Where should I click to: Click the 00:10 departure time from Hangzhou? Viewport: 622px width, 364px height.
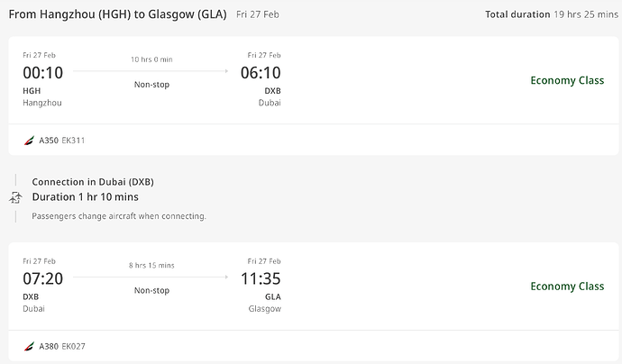click(43, 73)
